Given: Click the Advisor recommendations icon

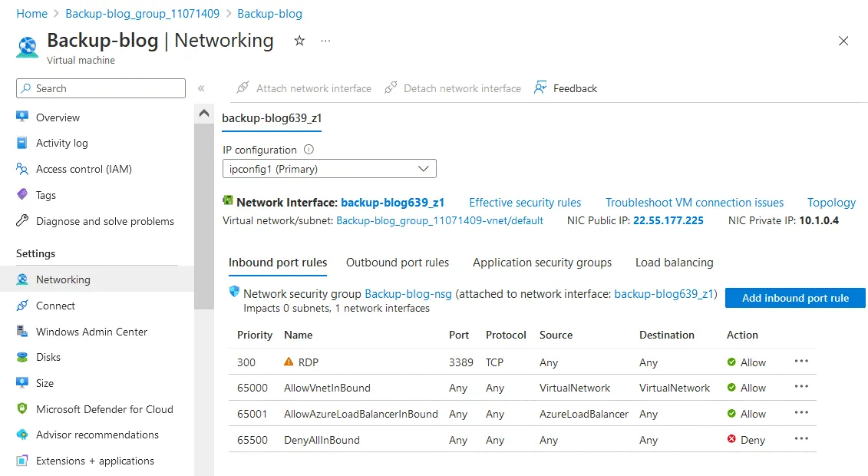Looking at the screenshot, I should pos(22,435).
